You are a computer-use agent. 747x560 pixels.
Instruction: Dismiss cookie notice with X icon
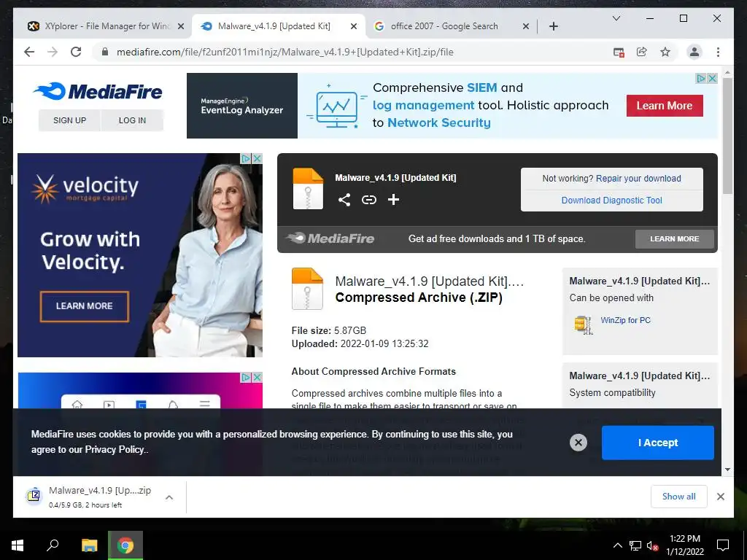coord(578,443)
